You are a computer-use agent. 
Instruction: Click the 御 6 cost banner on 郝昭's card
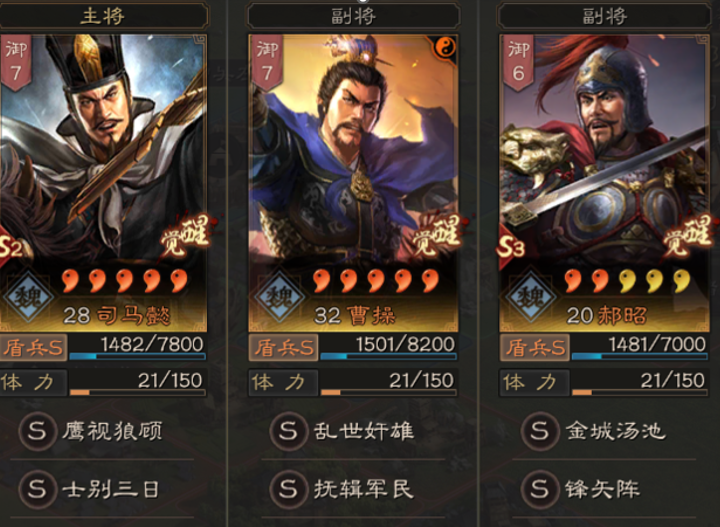pos(518,63)
